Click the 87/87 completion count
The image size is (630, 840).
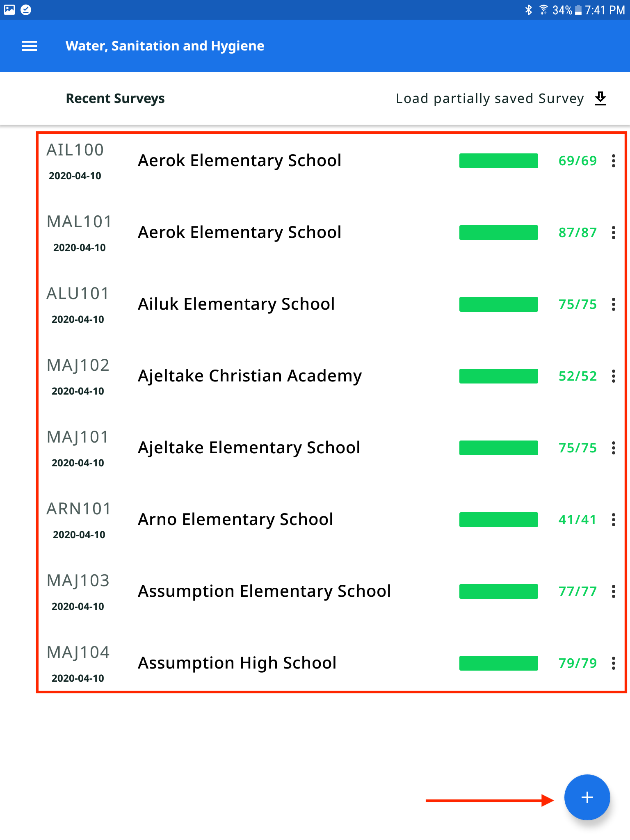pos(577,233)
